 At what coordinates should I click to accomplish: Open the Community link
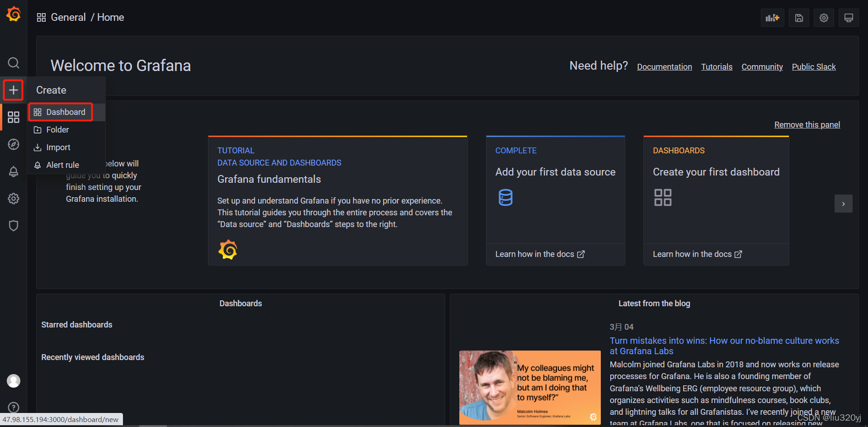762,67
